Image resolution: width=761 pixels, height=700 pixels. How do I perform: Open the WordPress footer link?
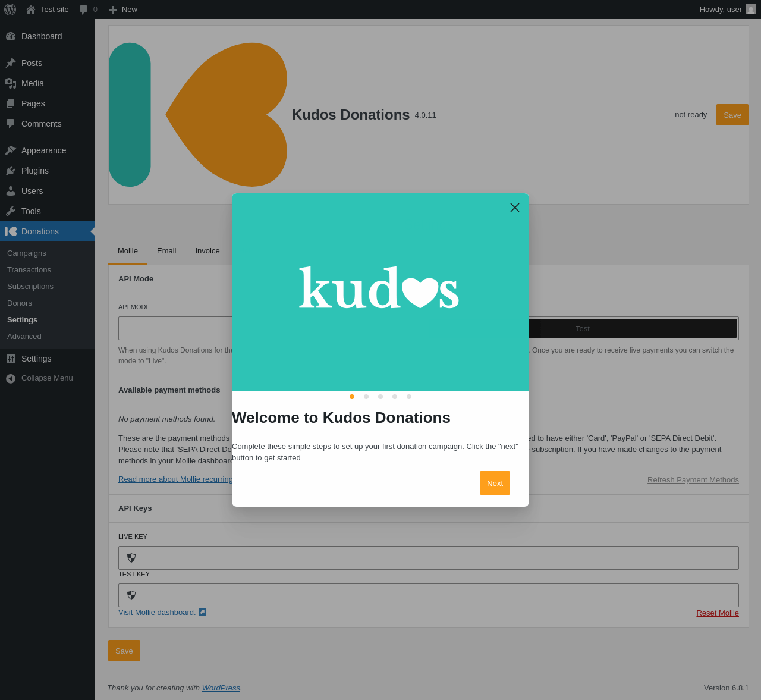click(221, 688)
